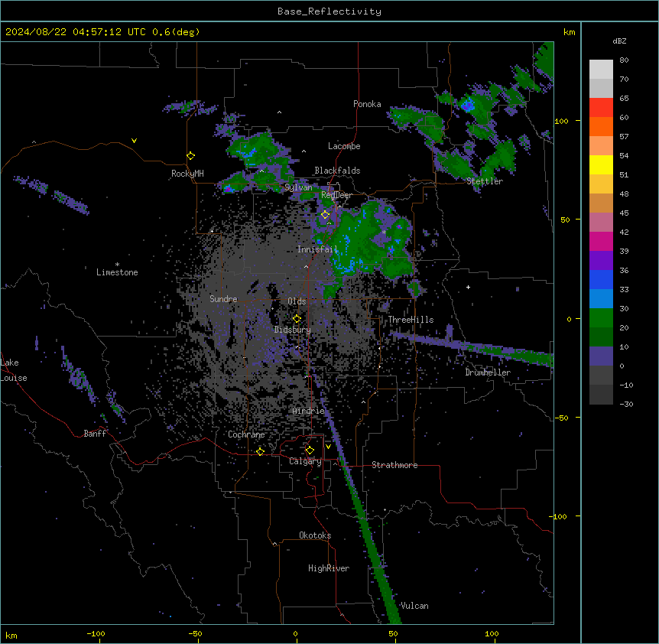
Task: Click the 80 dBZ legend value
Action: [x=624, y=60]
